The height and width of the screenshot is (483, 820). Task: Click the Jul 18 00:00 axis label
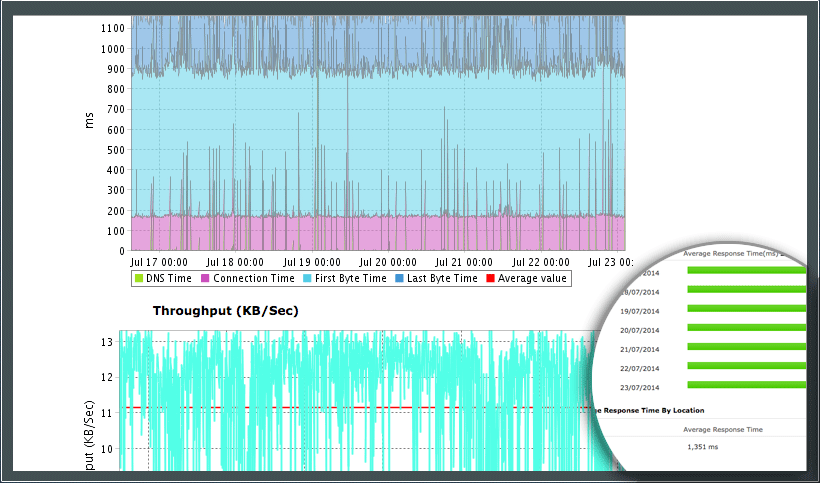pyautogui.click(x=235, y=262)
